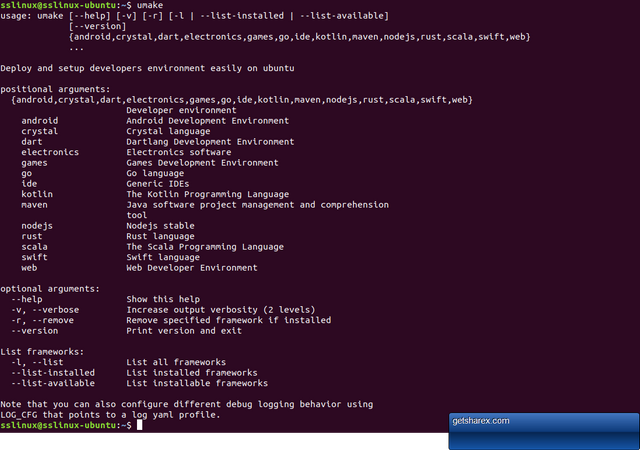Click the text 'Show this help'

pos(163,299)
